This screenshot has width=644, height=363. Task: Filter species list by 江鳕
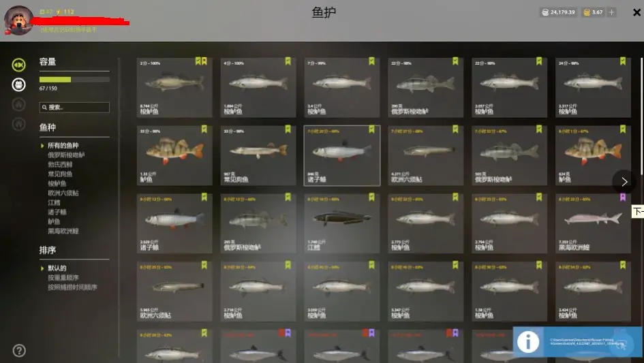[54, 202]
